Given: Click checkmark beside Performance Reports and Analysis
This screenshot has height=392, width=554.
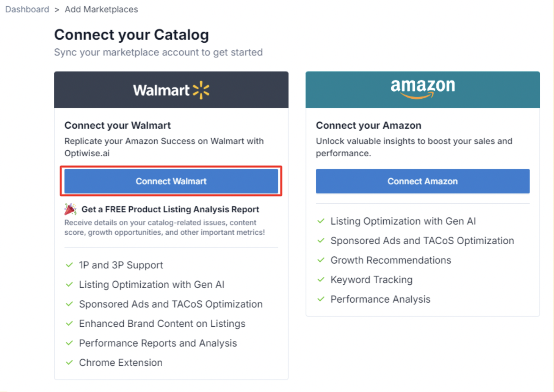Looking at the screenshot, I should [x=69, y=343].
